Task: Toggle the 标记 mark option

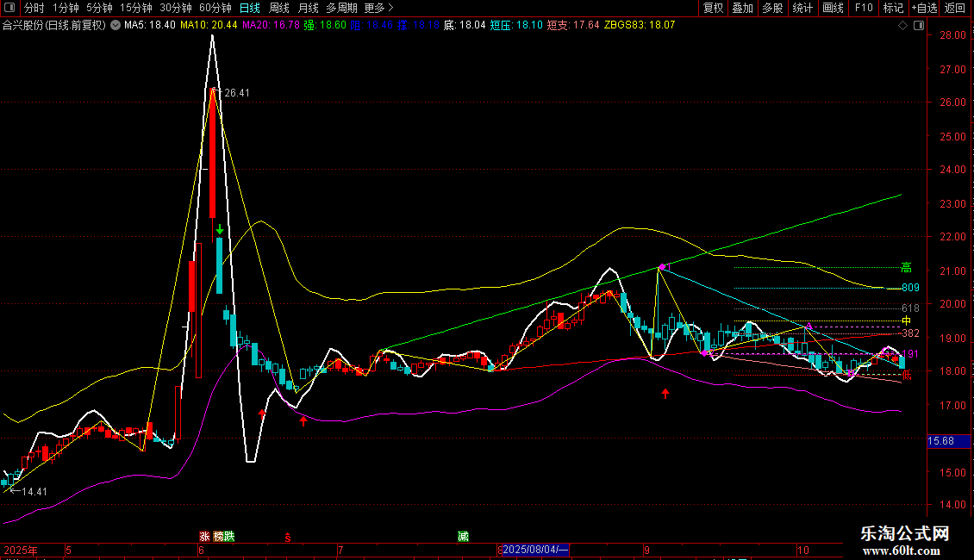Action: (x=893, y=9)
